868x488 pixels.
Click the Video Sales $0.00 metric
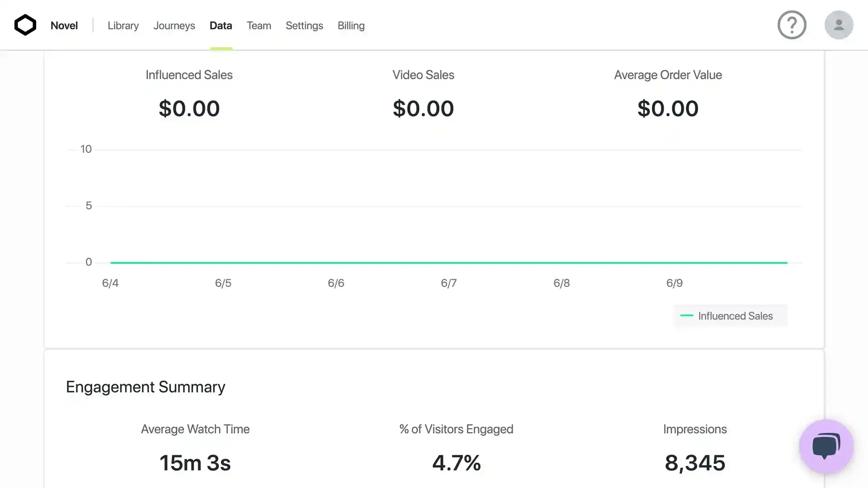423,108
